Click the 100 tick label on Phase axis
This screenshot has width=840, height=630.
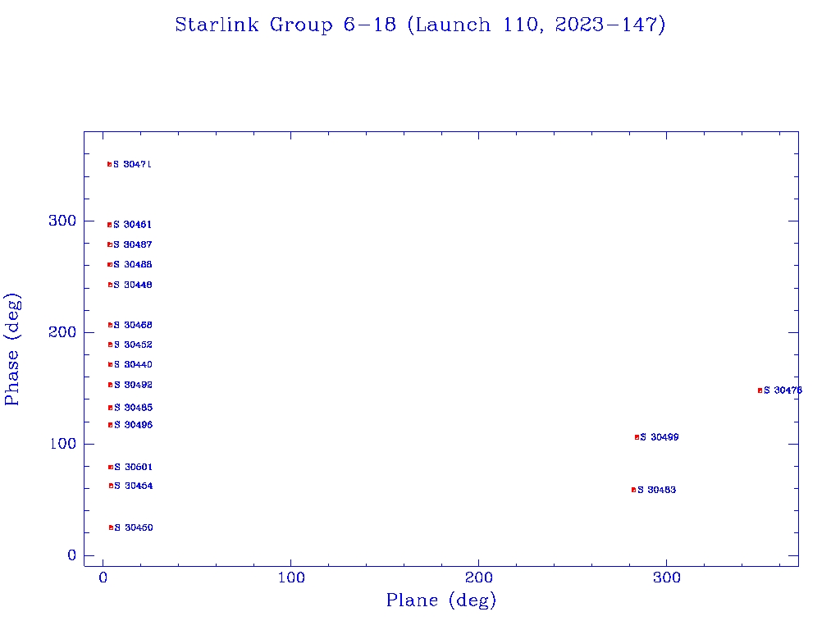point(62,444)
